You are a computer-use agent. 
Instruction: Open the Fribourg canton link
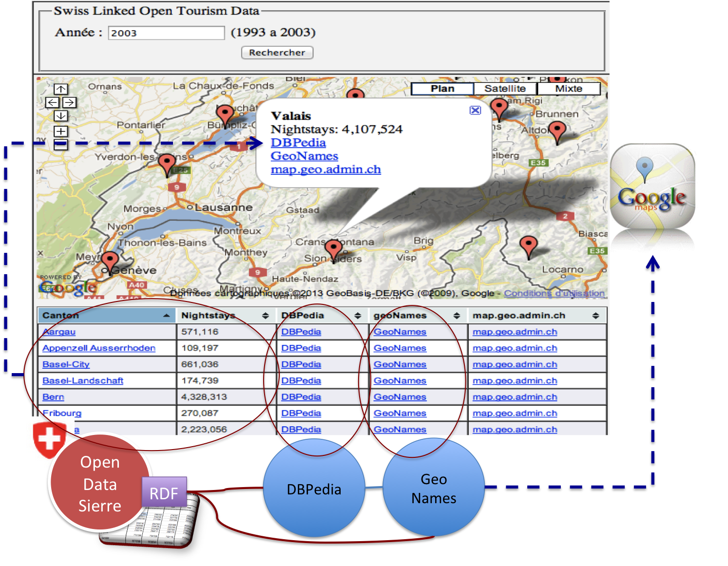62,413
